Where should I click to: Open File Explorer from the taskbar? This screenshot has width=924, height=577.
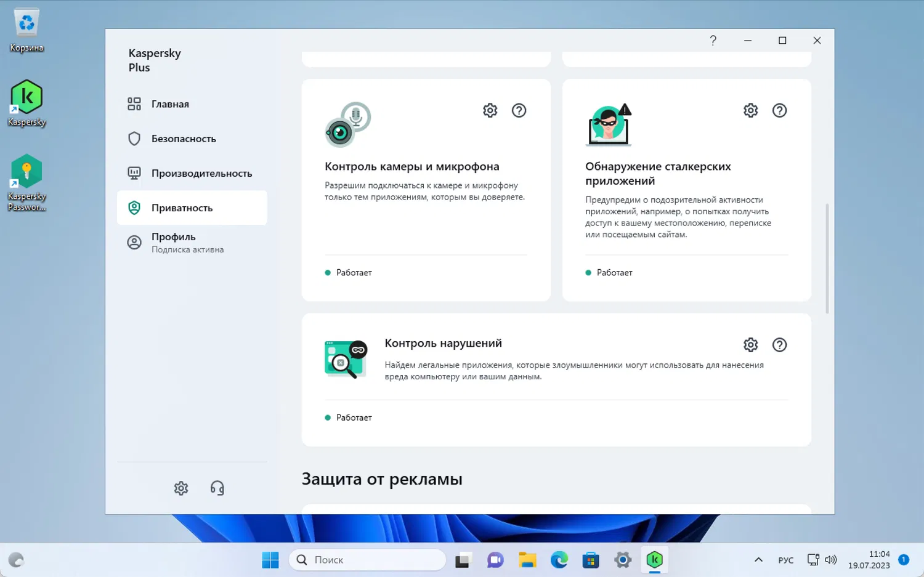pos(527,560)
